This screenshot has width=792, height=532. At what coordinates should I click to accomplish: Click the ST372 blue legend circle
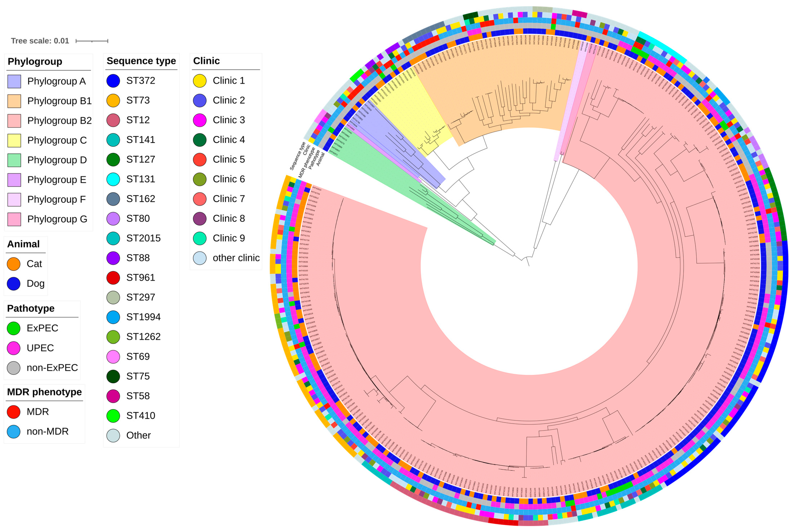(x=113, y=81)
